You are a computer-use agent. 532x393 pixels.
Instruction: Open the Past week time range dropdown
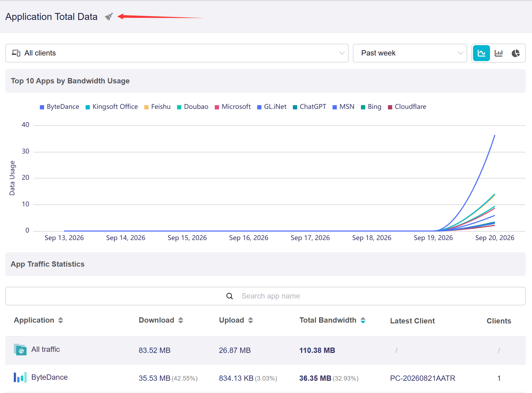[x=410, y=53]
